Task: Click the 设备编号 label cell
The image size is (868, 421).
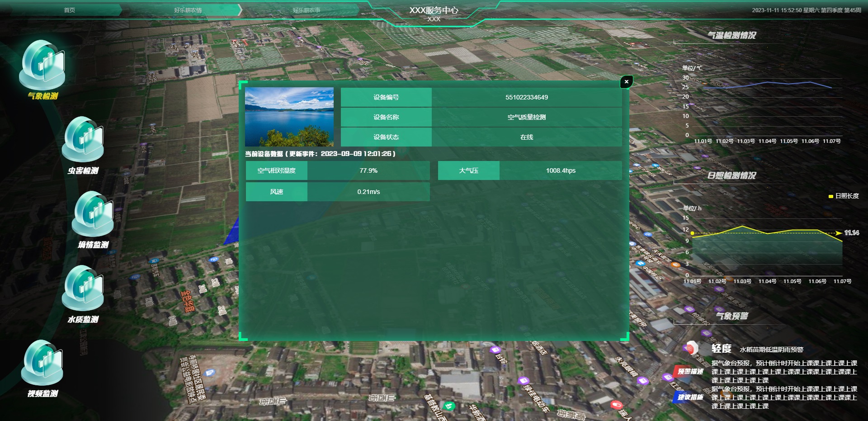Action: (386, 97)
